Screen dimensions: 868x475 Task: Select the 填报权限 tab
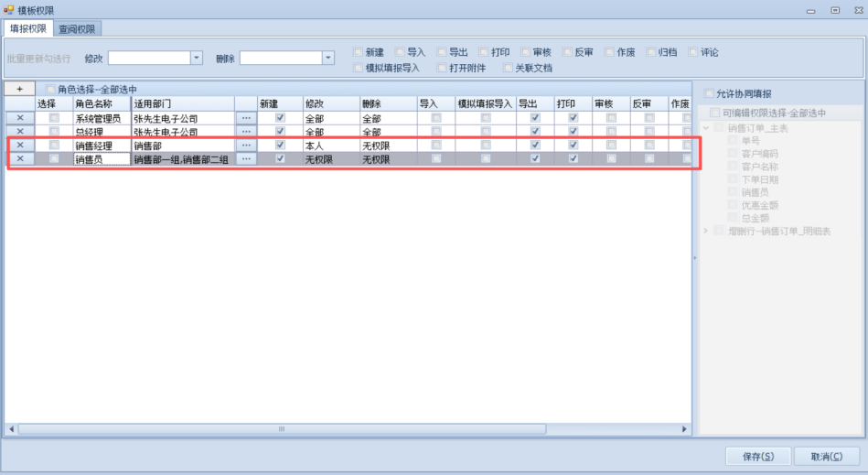27,28
